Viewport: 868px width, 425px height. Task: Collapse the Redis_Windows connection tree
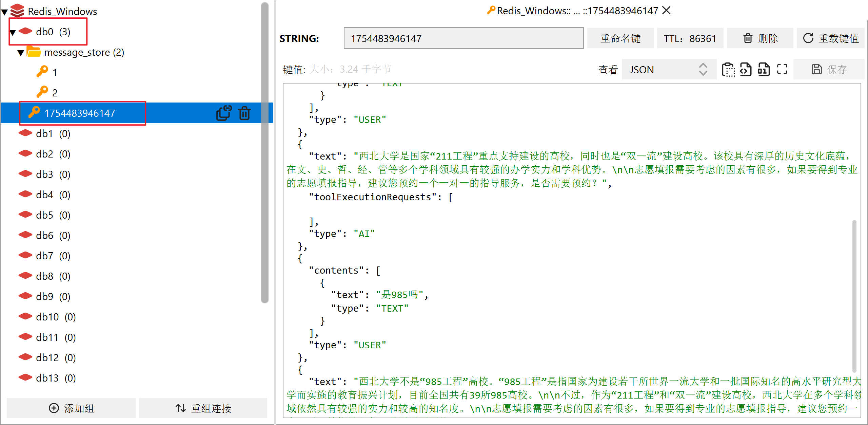[4, 12]
